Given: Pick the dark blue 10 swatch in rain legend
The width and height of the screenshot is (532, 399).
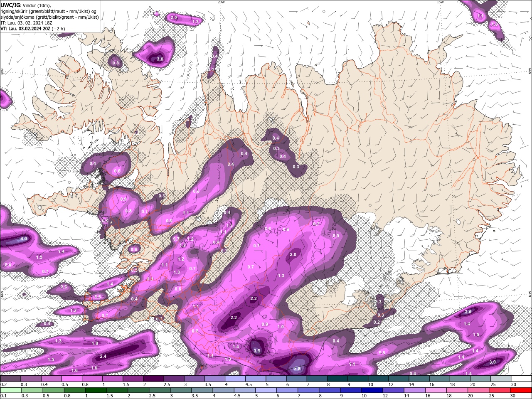Looking at the screenshot, I should [372, 390].
